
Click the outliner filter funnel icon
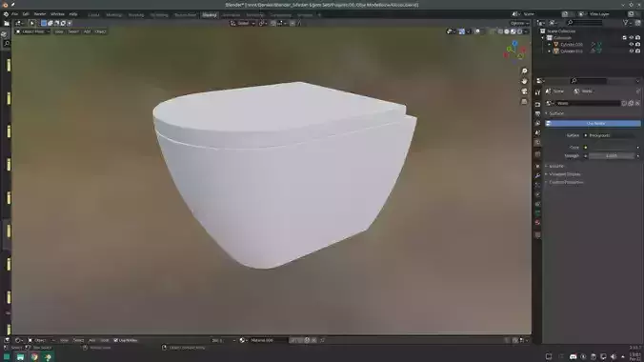pyautogui.click(x=626, y=23)
